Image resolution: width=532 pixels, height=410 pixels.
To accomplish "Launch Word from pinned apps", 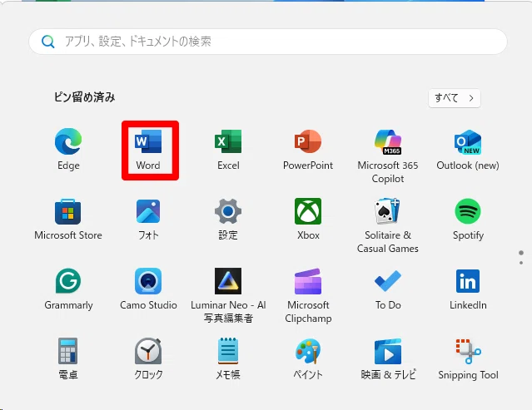I will pos(148,149).
